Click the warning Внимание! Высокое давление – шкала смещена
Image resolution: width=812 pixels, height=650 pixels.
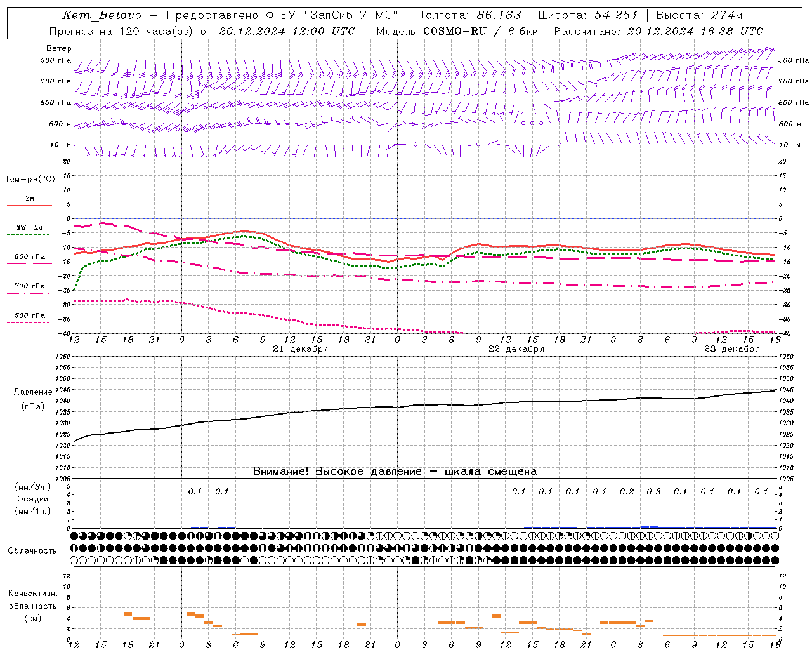click(x=395, y=471)
